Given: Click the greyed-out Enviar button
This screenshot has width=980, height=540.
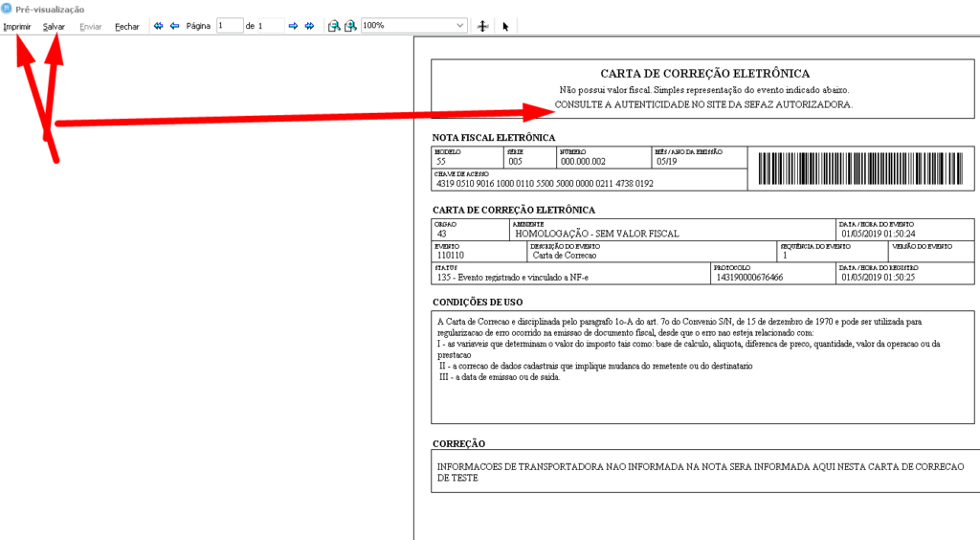Looking at the screenshot, I should [x=91, y=26].
